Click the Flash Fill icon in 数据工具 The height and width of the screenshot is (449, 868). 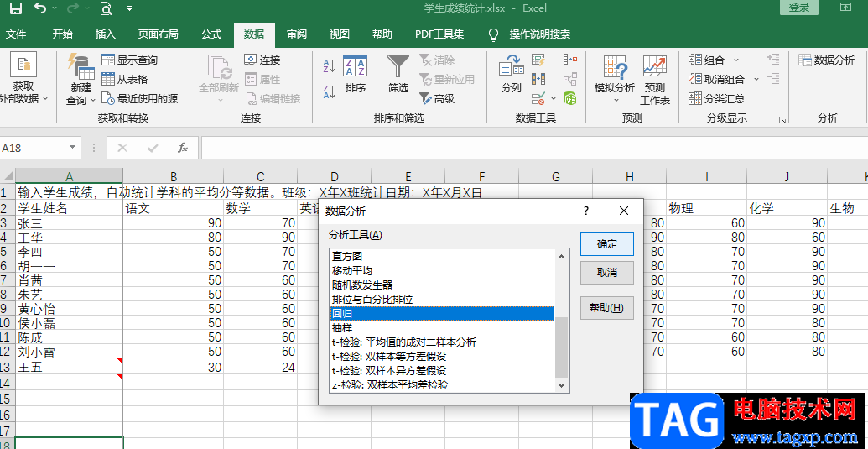[538, 60]
